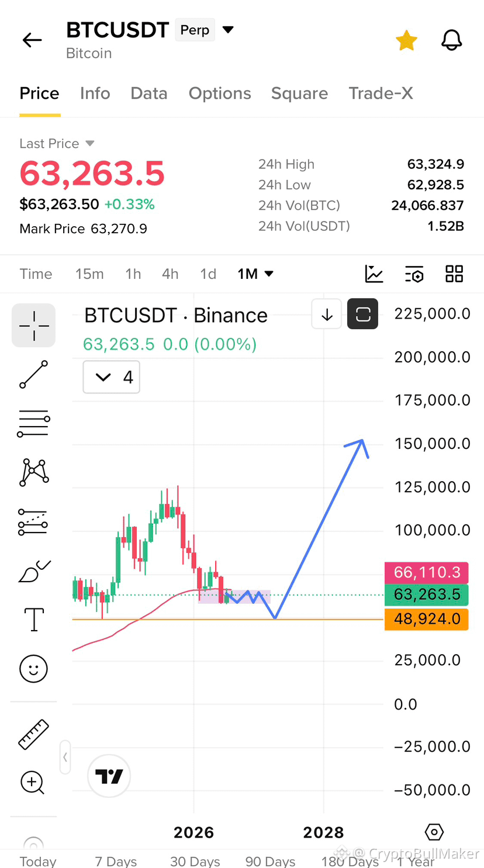Open chart indicators icon

pyautogui.click(x=374, y=274)
